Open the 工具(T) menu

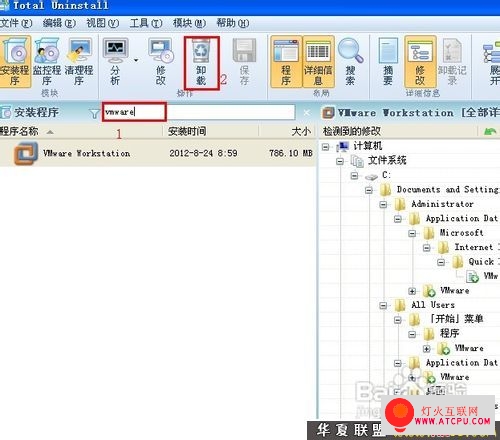146,23
